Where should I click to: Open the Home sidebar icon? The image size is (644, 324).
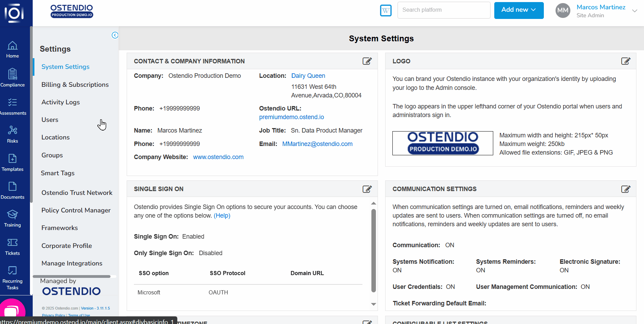point(12,49)
